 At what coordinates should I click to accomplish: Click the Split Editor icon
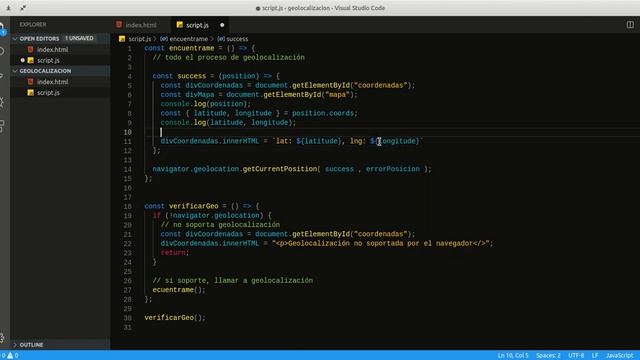[x=630, y=25]
